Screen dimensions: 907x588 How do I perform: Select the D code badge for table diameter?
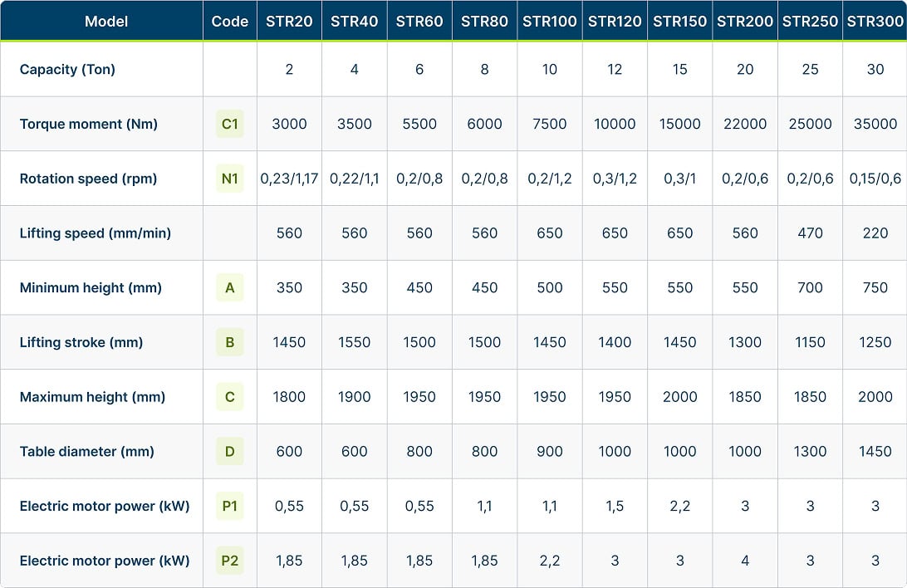pos(230,452)
